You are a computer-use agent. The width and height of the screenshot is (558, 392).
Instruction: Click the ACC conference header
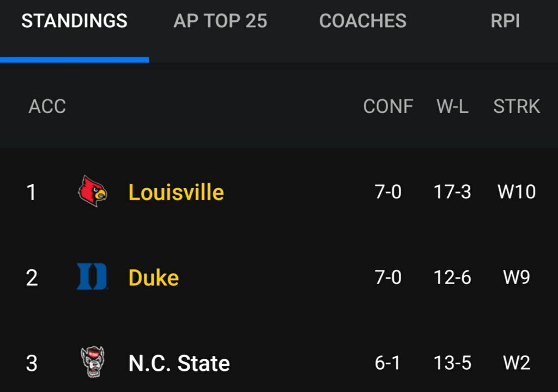(x=47, y=106)
